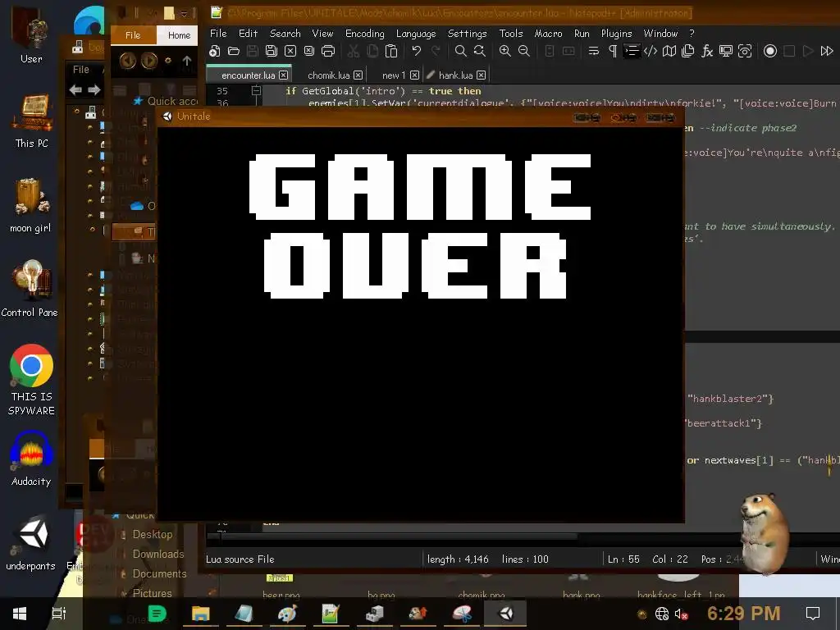Viewport: 840px width, 630px height.
Task: Switch to the hank.lua tab
Action: click(x=455, y=75)
